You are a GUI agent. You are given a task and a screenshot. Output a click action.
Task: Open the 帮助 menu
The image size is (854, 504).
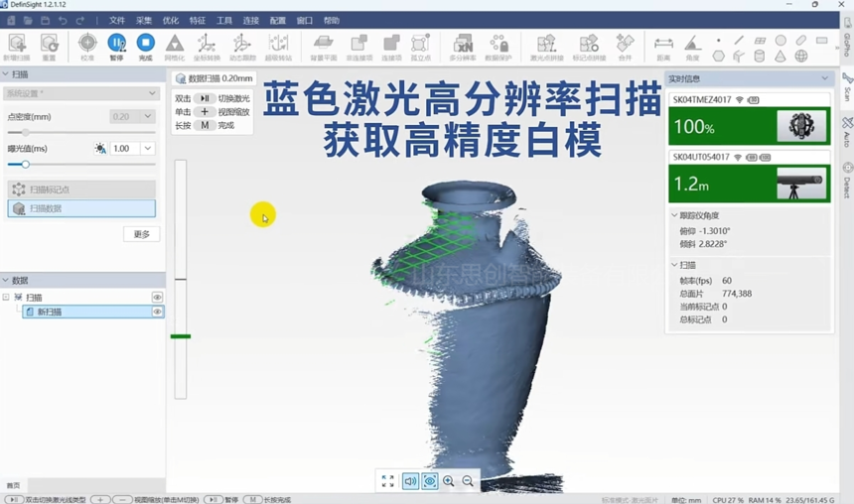tap(331, 21)
